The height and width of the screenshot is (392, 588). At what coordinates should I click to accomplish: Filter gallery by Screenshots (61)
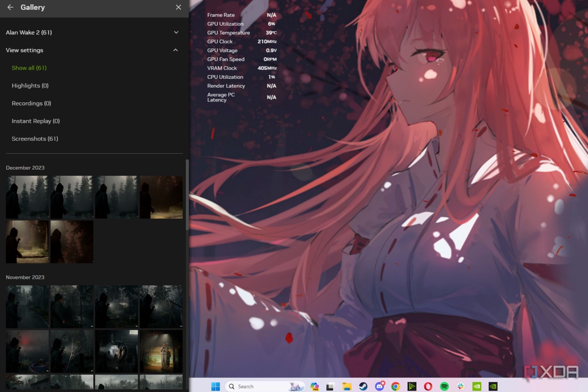click(35, 139)
